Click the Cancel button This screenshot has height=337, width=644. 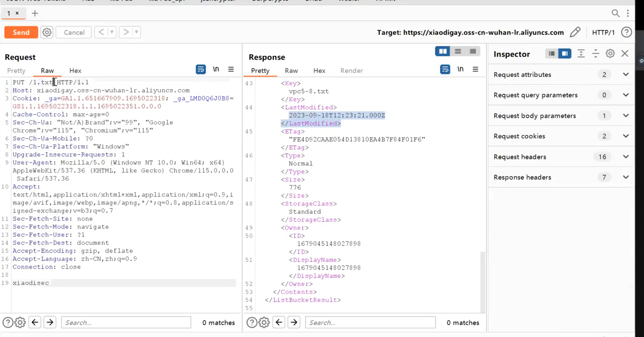click(74, 32)
